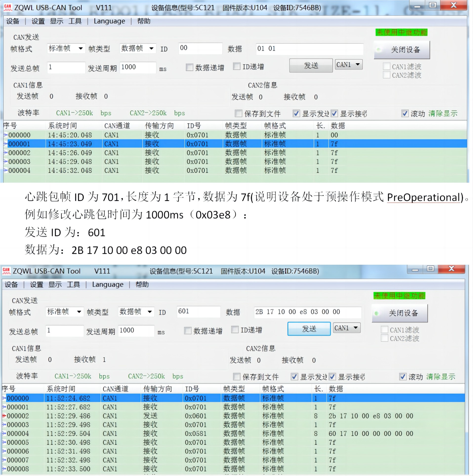
Task: Open CAN1 channel dropdown beside upper 发送 button
Action: pos(349,65)
